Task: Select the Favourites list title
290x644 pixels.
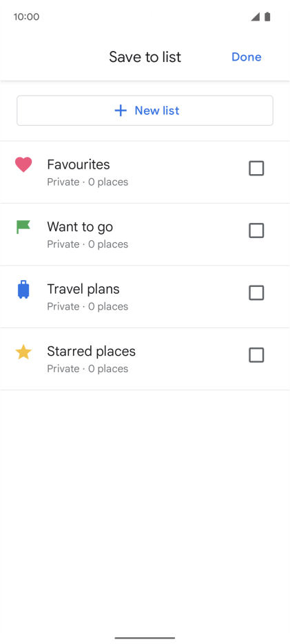Action: click(x=78, y=164)
